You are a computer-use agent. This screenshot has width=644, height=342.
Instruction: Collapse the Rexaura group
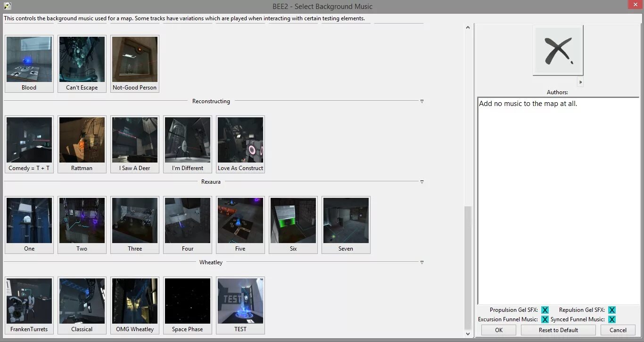[x=422, y=182]
